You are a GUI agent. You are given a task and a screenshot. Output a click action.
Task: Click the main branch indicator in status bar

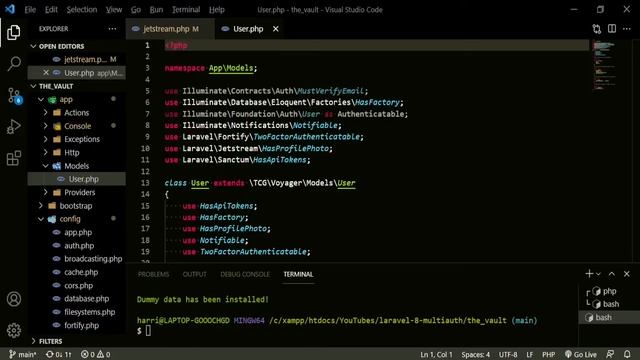click(x=23, y=354)
